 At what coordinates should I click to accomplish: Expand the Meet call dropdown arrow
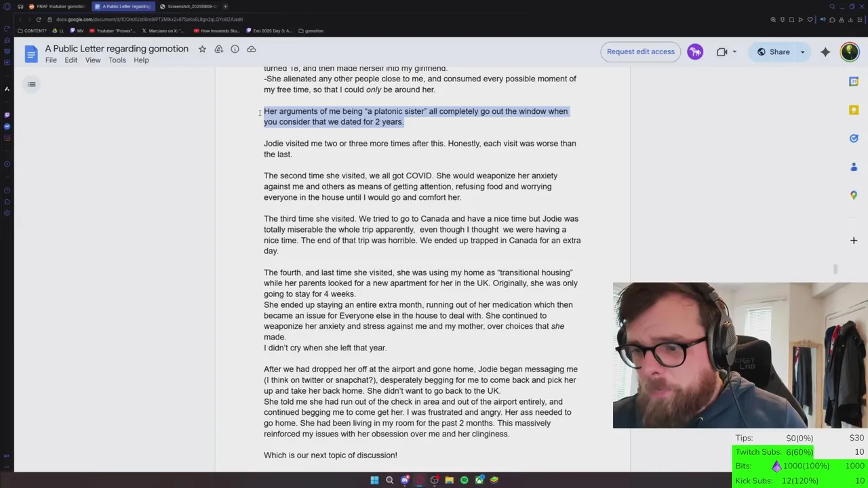[x=734, y=52]
